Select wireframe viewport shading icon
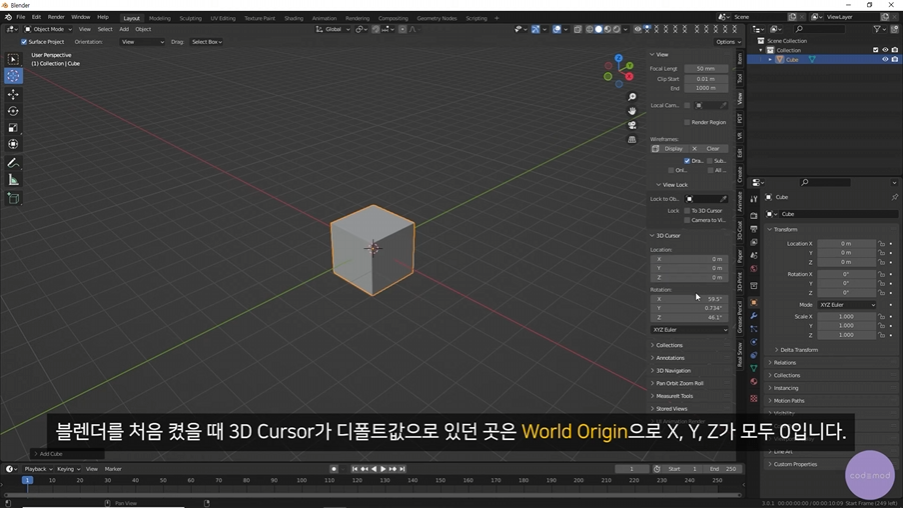The width and height of the screenshot is (903, 508). click(x=589, y=29)
